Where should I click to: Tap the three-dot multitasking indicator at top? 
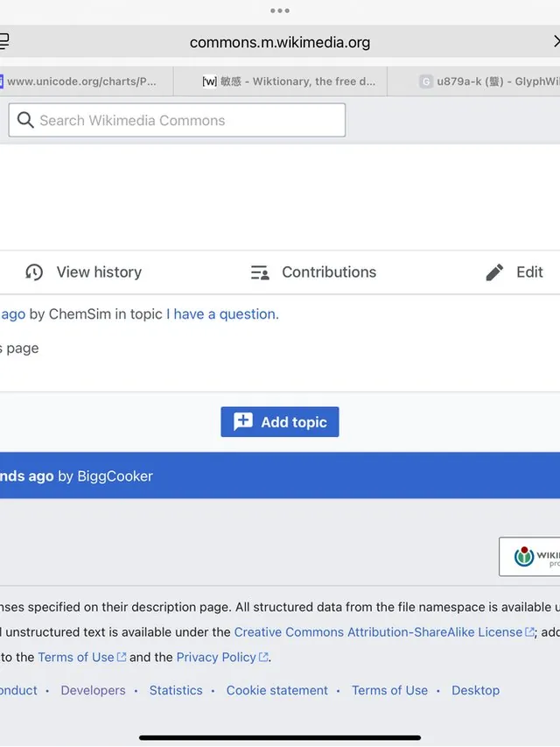pyautogui.click(x=279, y=11)
